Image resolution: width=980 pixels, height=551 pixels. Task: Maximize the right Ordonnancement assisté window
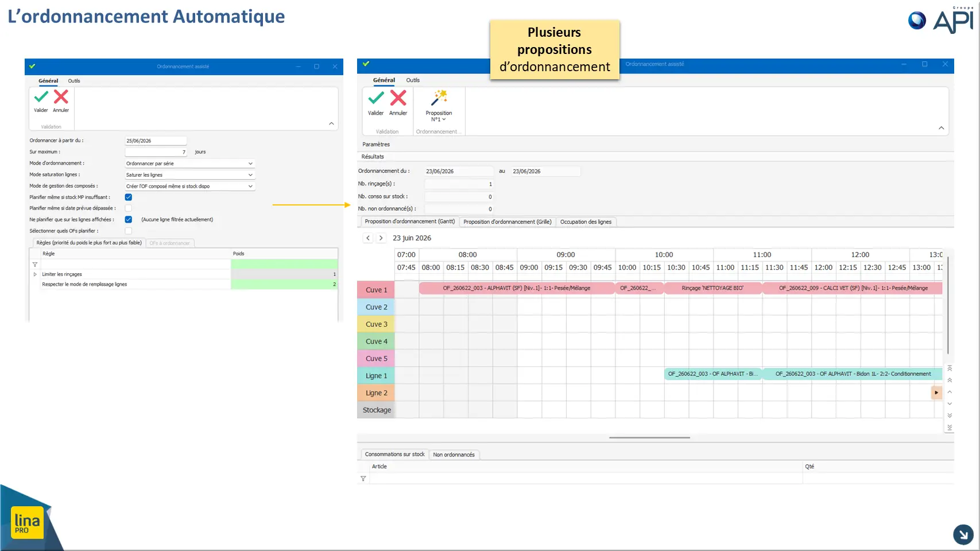924,64
